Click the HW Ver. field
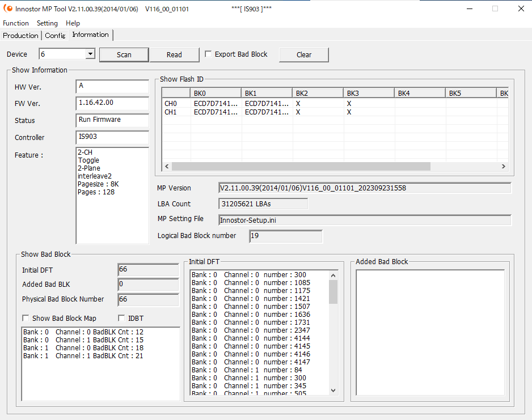This screenshot has width=532, height=420. click(112, 87)
